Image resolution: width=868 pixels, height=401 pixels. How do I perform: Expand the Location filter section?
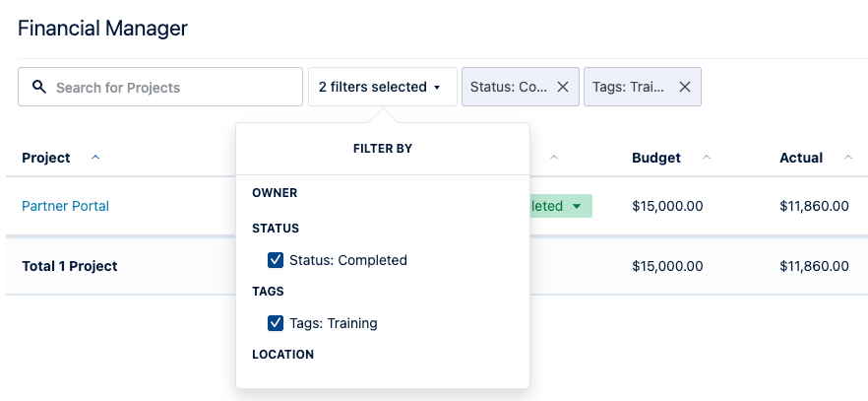click(x=282, y=355)
